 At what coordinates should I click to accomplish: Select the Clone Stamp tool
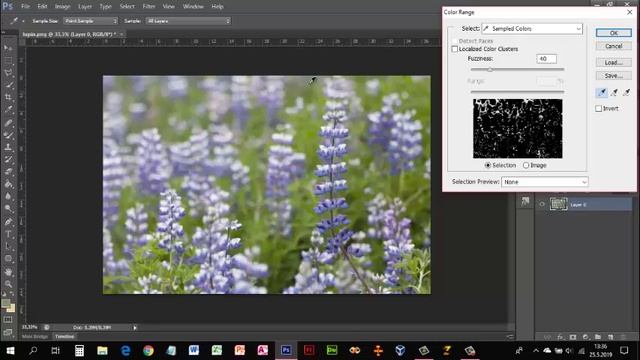8,147
